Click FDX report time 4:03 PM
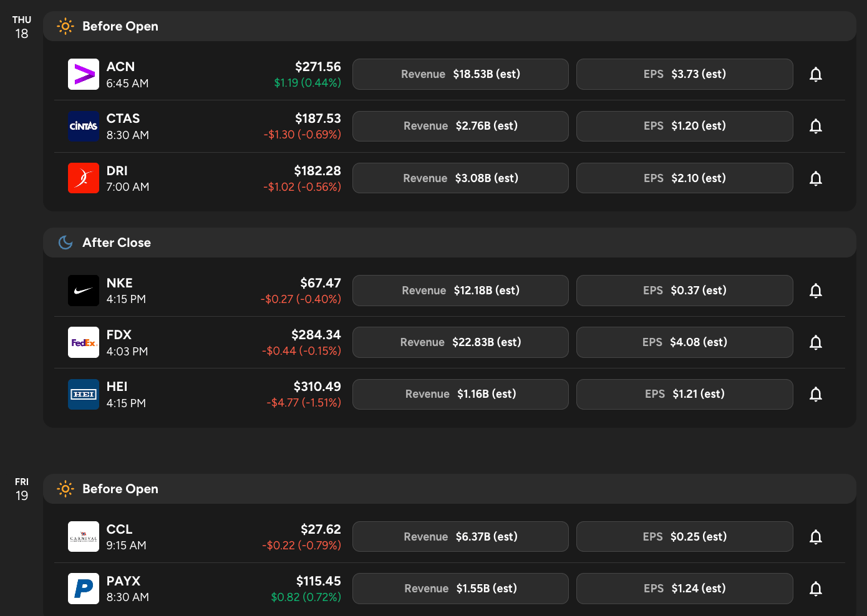The height and width of the screenshot is (616, 867). [x=127, y=352]
